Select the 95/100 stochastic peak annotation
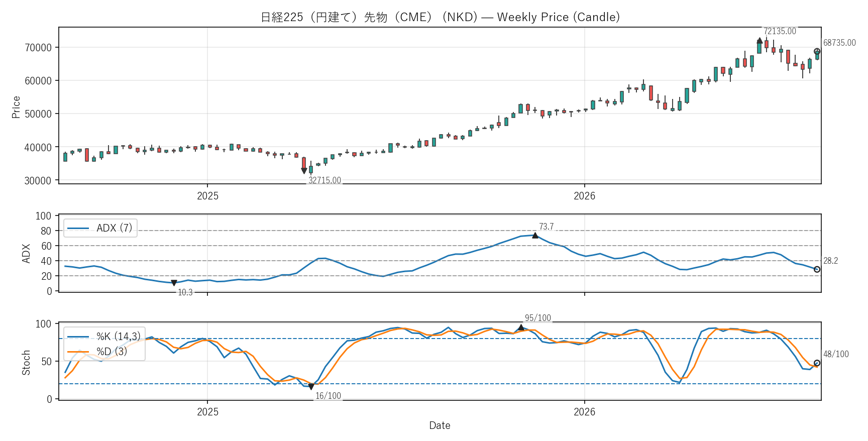 click(538, 318)
